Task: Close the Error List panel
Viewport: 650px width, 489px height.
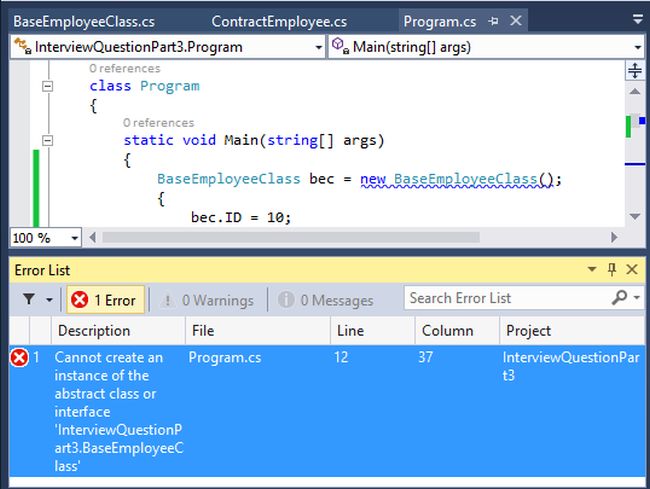Action: pyautogui.click(x=632, y=269)
